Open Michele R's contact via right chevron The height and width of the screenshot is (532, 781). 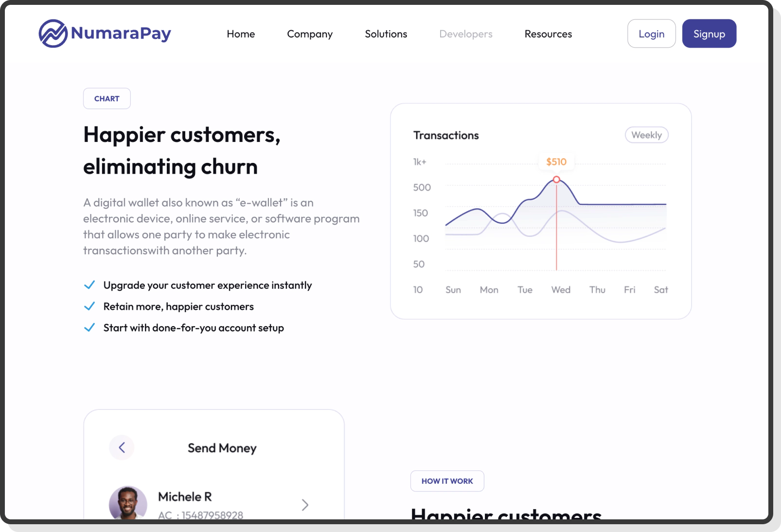coord(305,505)
